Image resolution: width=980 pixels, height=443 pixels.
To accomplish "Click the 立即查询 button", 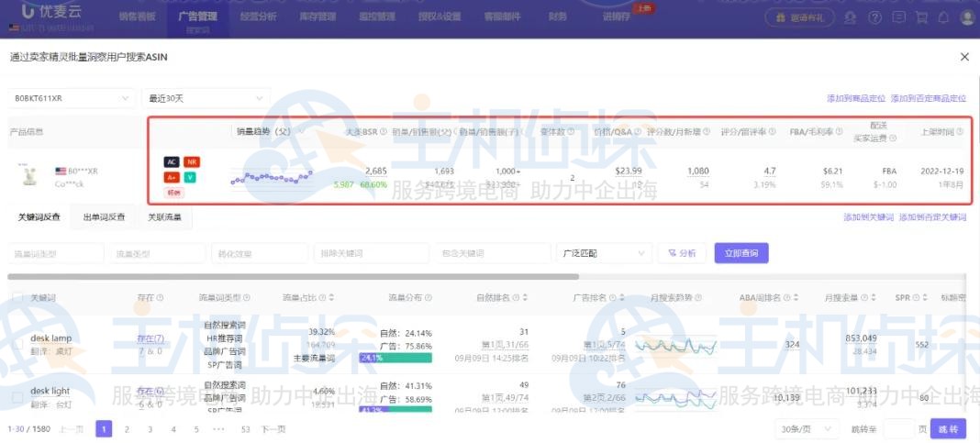I will 741,253.
